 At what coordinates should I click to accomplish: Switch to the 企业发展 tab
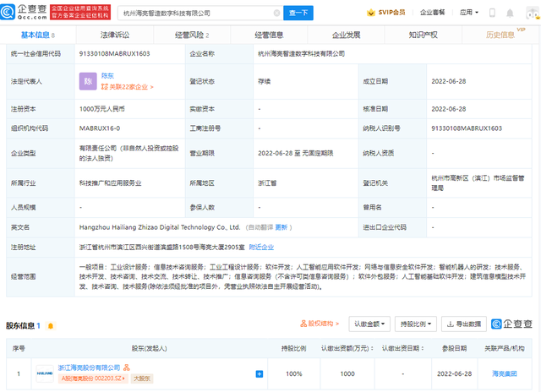(x=346, y=35)
